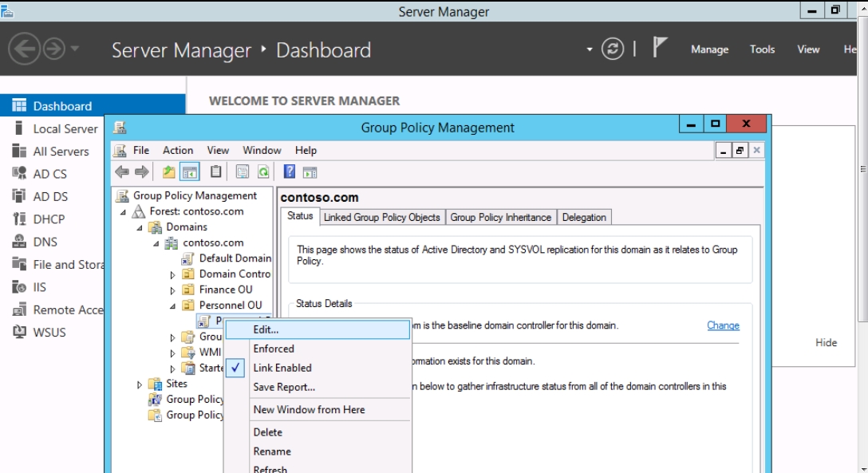Click the Up One Level folder icon
This screenshot has height=473, width=868.
click(168, 171)
